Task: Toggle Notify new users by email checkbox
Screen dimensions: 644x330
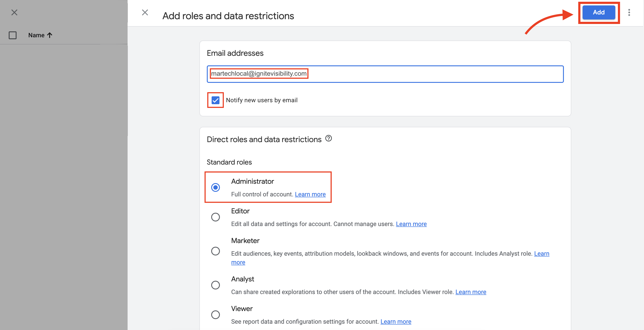Action: 215,100
